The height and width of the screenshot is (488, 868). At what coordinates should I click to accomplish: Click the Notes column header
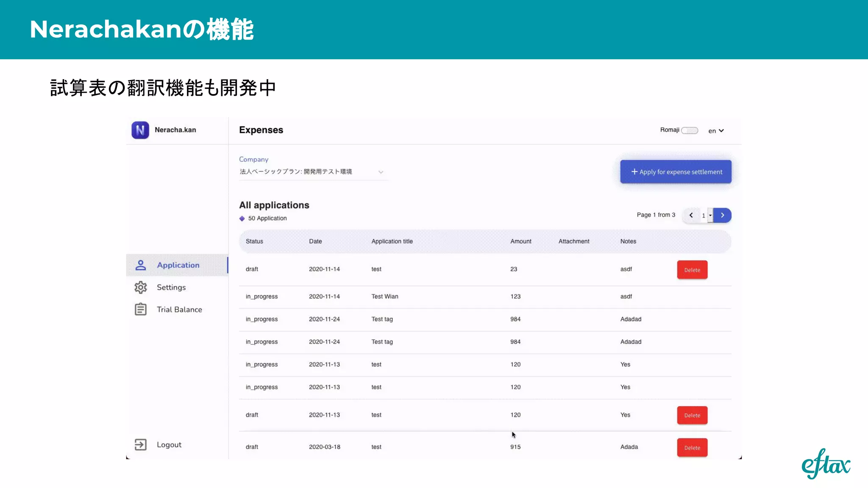[x=628, y=241]
